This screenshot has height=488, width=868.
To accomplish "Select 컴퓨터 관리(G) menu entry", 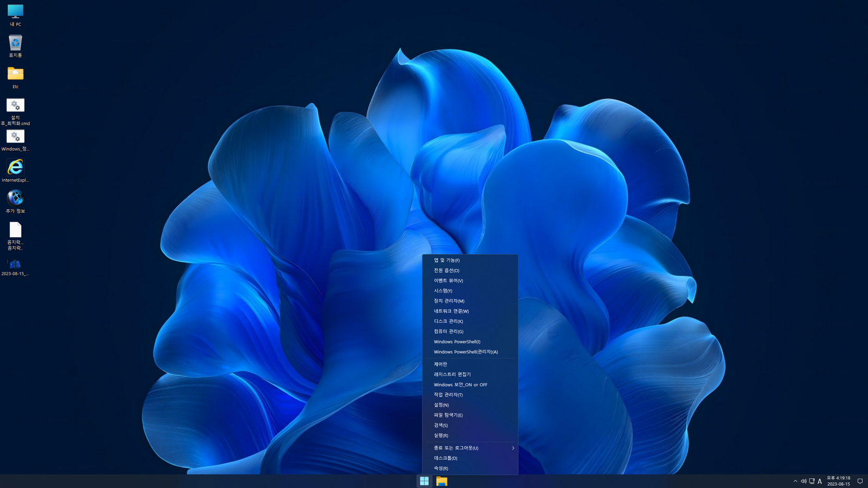I will pyautogui.click(x=470, y=332).
